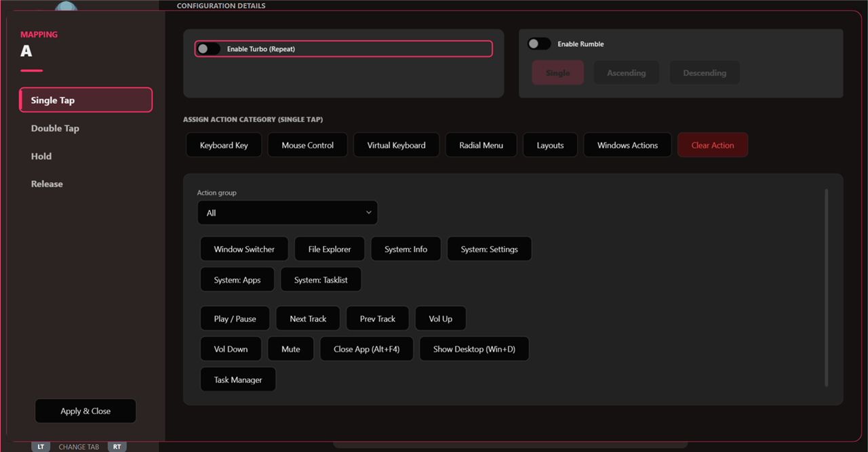This screenshot has height=452, width=868.
Task: Assign System: Info action
Action: click(406, 249)
